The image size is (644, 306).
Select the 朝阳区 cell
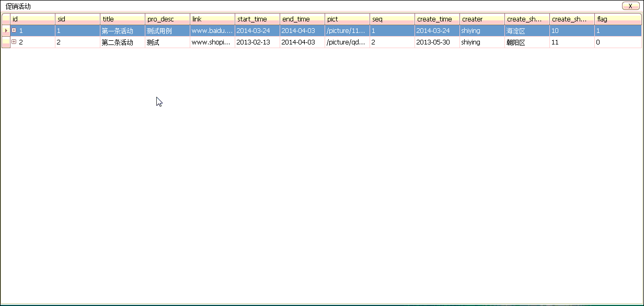[x=527, y=42]
